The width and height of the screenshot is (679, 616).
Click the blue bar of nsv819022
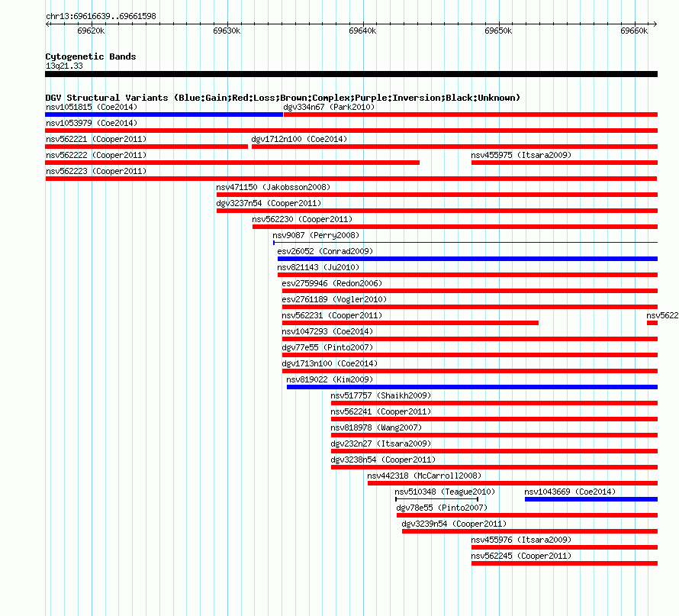tap(472, 387)
